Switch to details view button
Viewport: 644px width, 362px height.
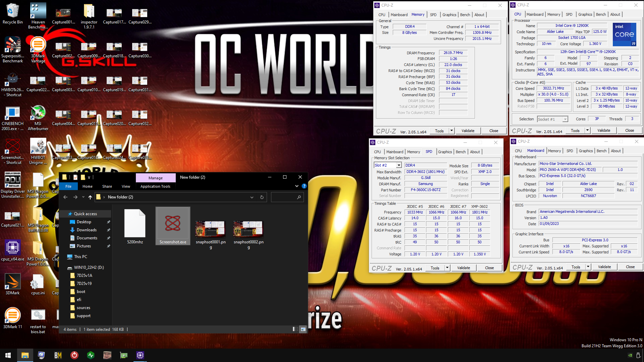tap(296, 329)
